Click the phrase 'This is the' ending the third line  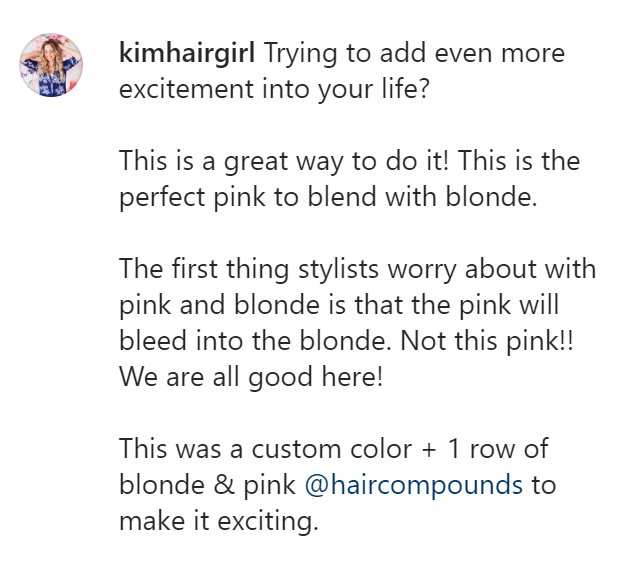[519, 161]
